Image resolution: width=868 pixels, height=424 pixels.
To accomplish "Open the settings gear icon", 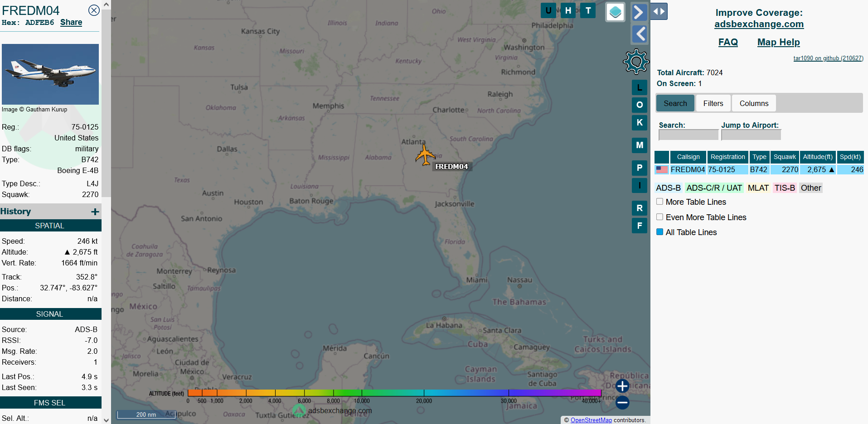I will (x=636, y=62).
